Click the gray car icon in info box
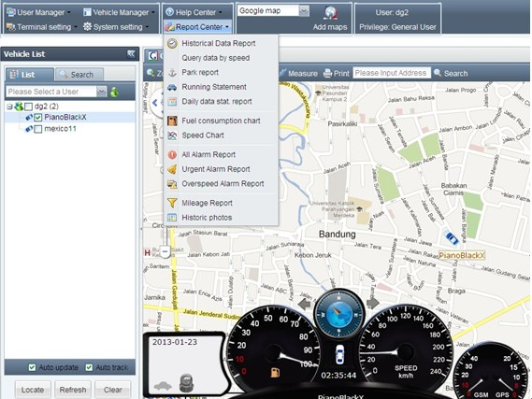This screenshot has width=532, height=399. tap(163, 386)
